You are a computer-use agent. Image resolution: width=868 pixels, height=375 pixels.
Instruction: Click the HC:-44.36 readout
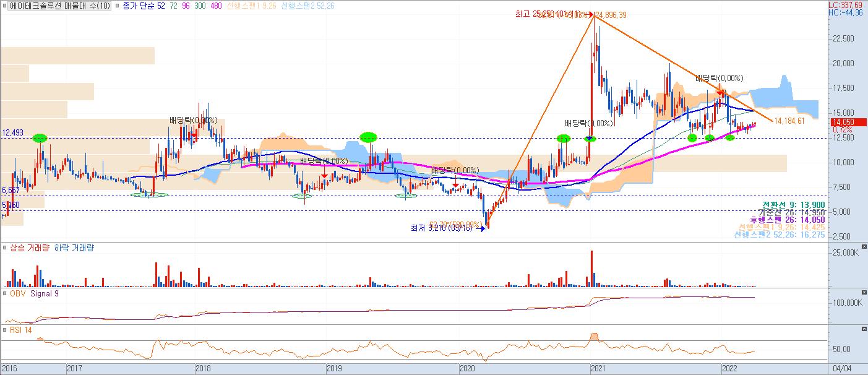coord(845,12)
